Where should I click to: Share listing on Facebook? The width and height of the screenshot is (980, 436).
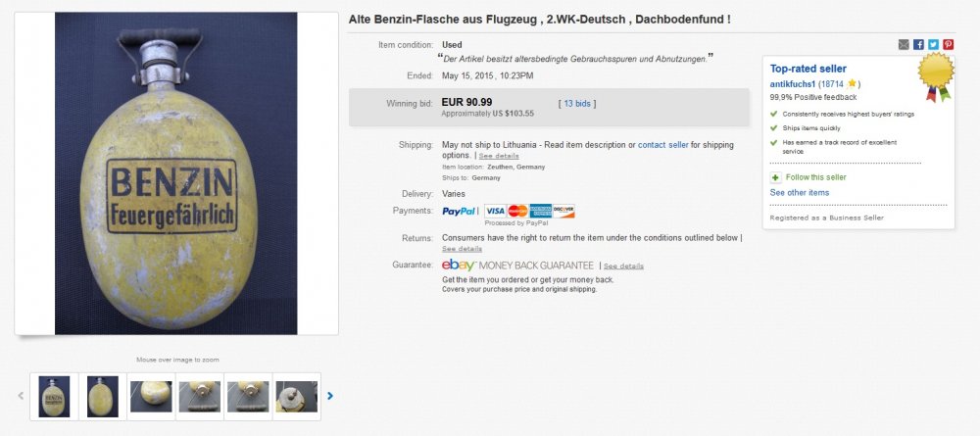[918, 44]
